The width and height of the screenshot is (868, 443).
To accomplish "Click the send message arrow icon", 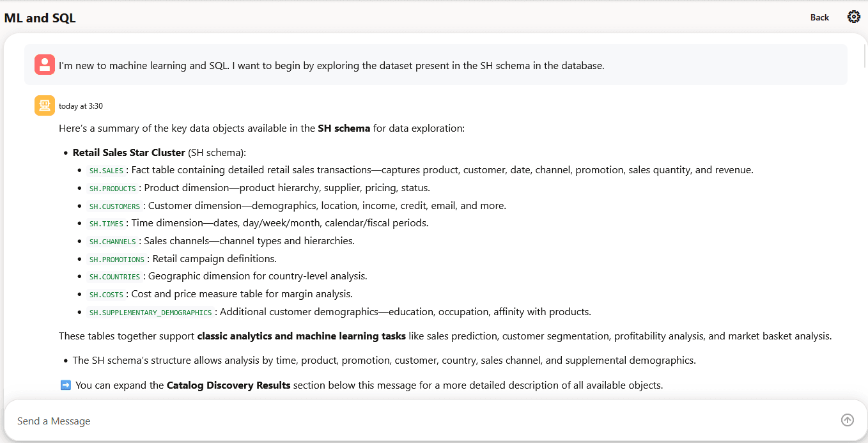I will [848, 420].
